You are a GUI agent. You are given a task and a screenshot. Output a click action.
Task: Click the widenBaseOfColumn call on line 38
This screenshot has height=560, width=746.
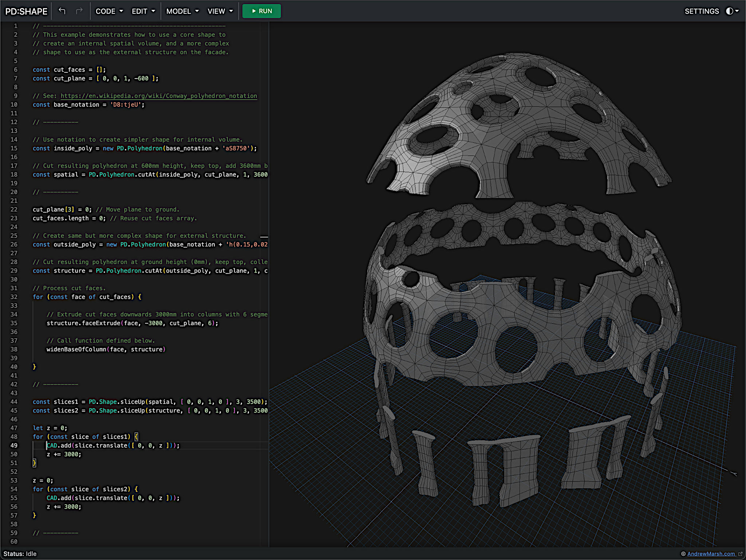76,349
